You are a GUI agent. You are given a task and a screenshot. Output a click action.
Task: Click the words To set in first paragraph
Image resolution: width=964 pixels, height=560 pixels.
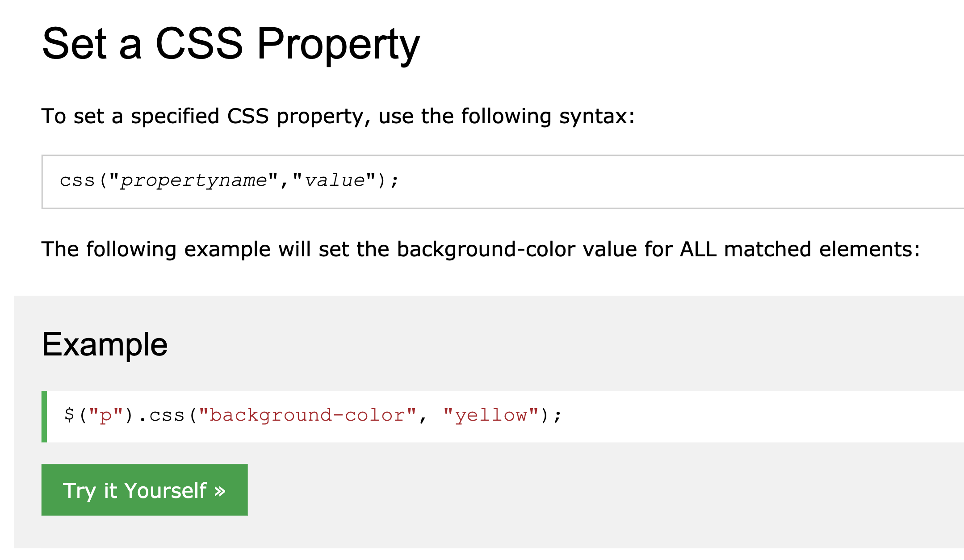coord(72,117)
